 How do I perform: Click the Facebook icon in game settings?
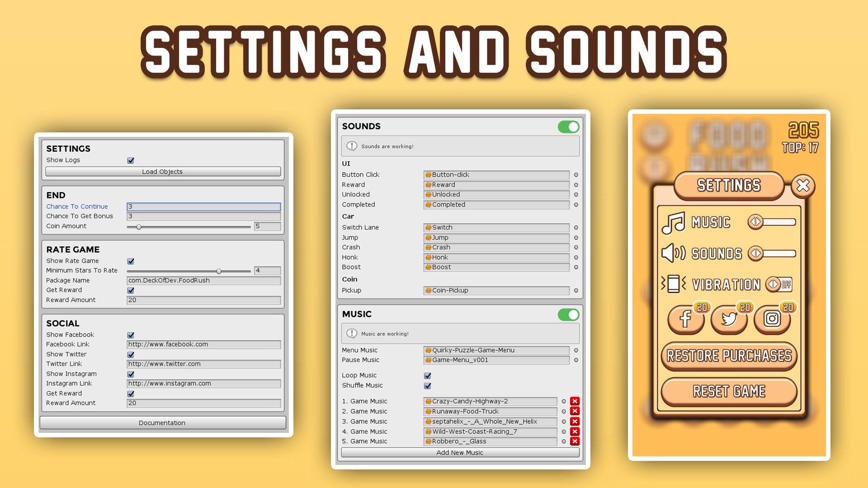(x=685, y=319)
